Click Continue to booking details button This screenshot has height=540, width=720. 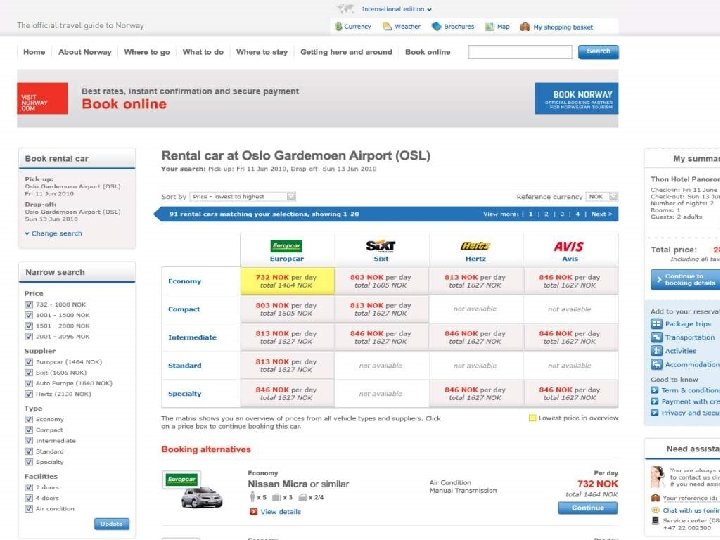tap(686, 280)
